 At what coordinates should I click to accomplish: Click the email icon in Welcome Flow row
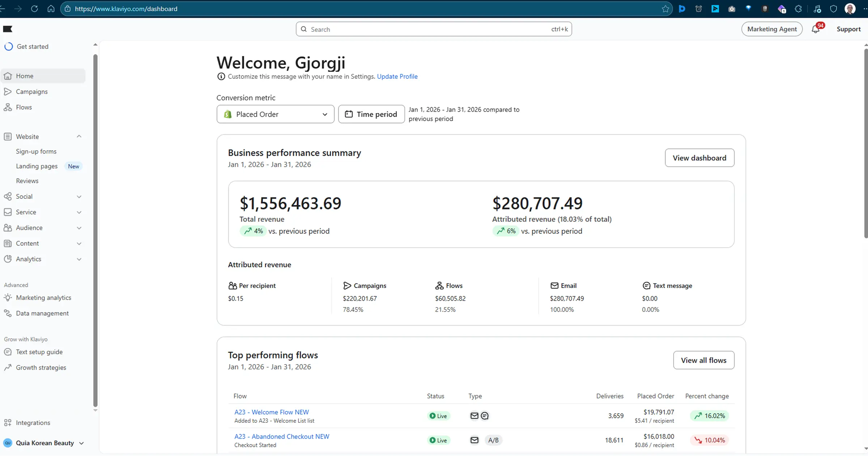click(x=474, y=416)
